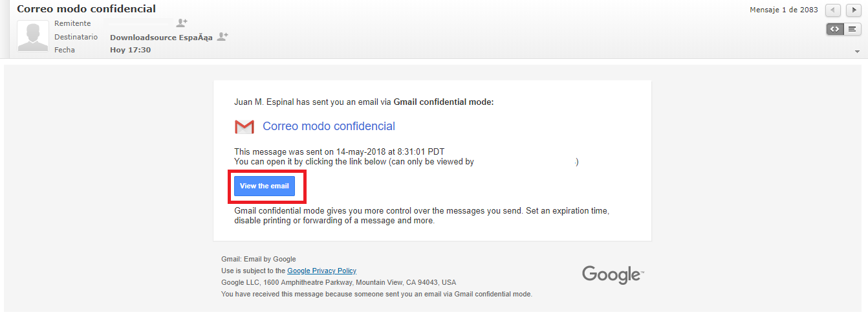Switch to HTML view toggle icon
Image resolution: width=868 pixels, height=334 pixels.
click(835, 29)
